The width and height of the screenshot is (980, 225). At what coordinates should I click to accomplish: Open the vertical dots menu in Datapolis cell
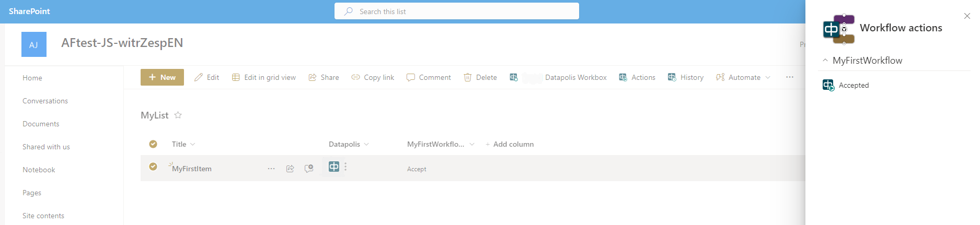click(345, 167)
